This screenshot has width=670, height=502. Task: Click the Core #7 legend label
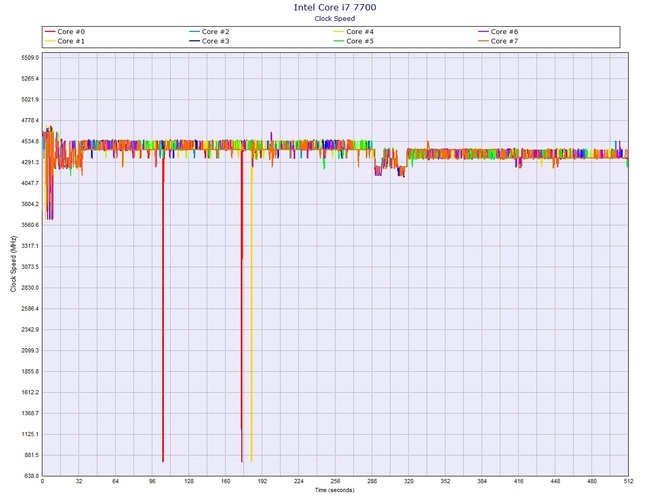(x=504, y=41)
